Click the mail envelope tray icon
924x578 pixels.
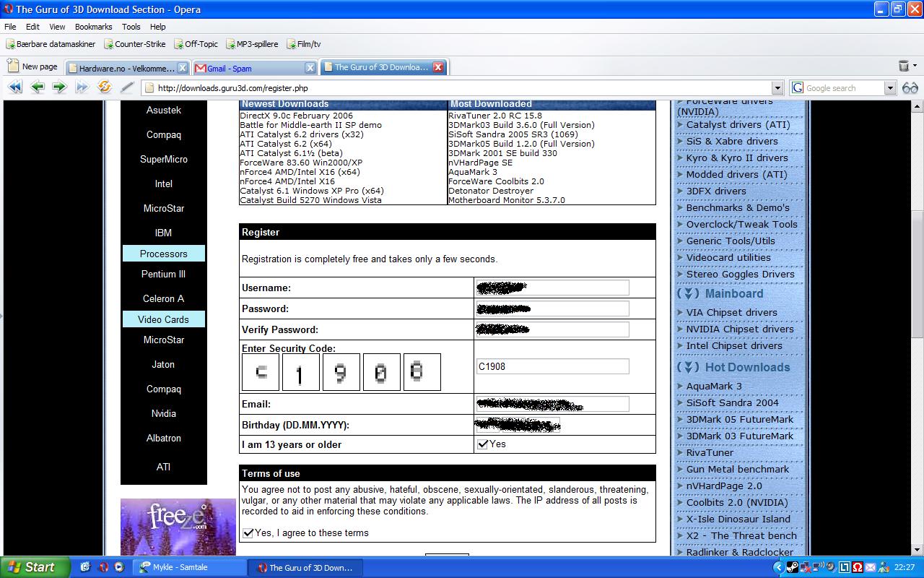(871, 567)
